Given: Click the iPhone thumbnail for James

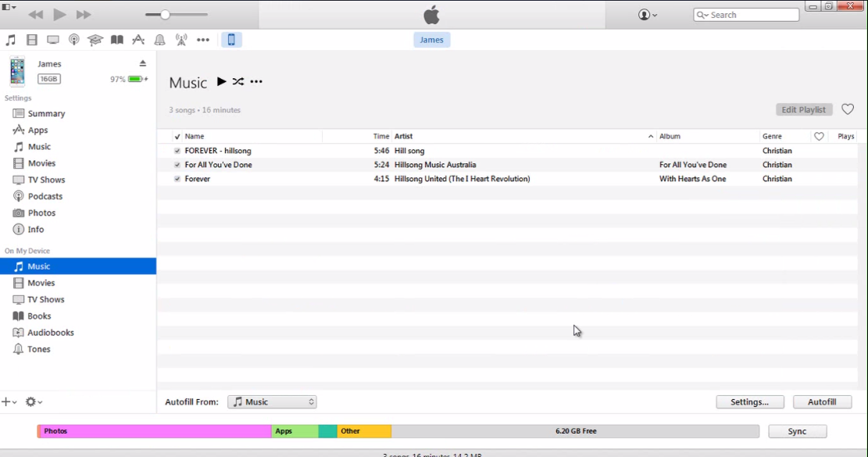Looking at the screenshot, I should click(17, 71).
